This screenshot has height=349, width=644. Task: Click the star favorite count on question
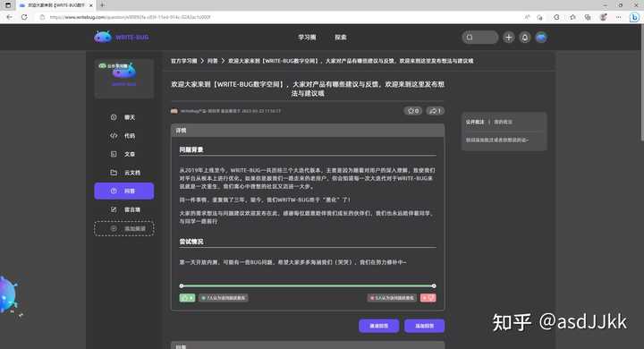coord(412,111)
